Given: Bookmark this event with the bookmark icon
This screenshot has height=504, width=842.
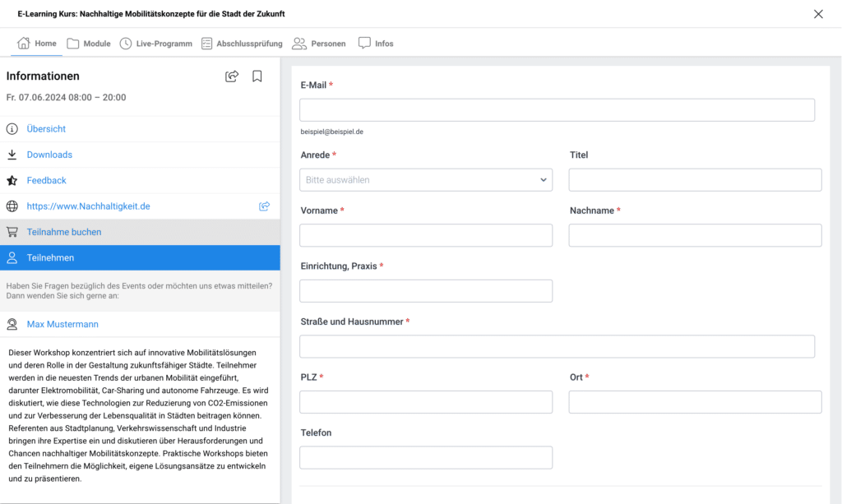Looking at the screenshot, I should tap(257, 76).
